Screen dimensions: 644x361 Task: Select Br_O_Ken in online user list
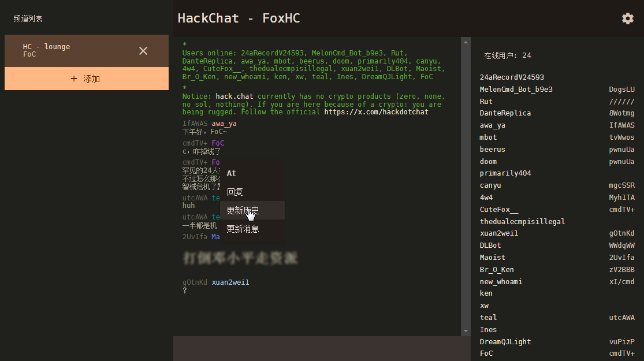[497, 270]
